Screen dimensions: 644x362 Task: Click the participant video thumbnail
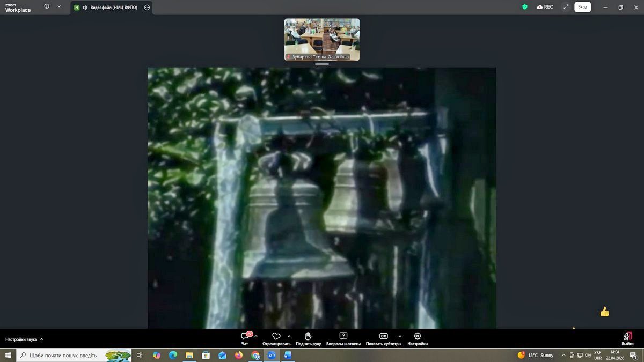(322, 39)
